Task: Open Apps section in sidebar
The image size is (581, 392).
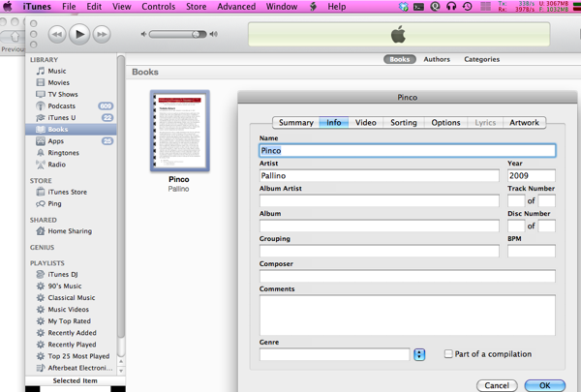Action: pos(55,141)
